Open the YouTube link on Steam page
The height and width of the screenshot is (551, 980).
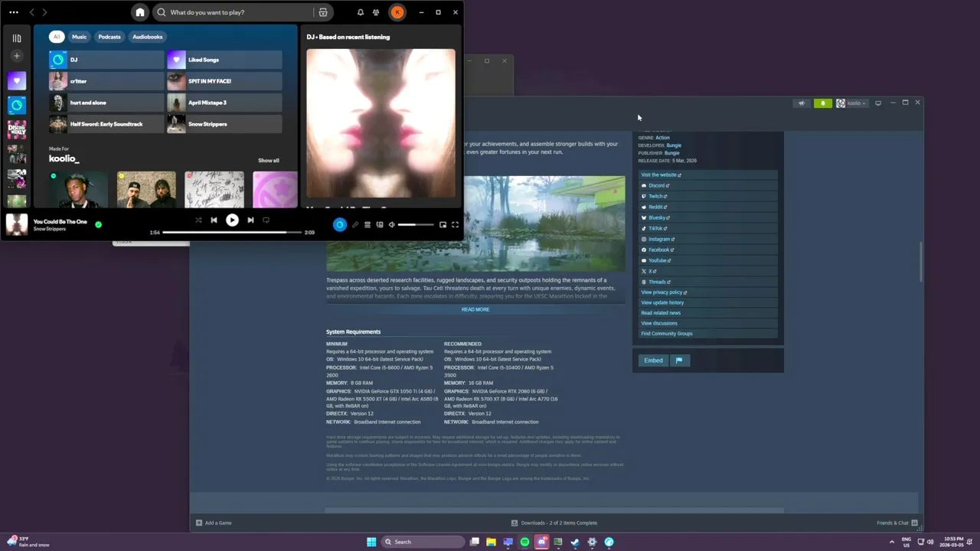pyautogui.click(x=656, y=260)
